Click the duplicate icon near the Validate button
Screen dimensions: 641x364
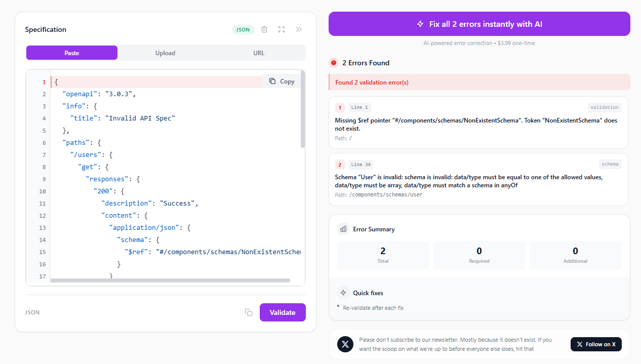pos(248,312)
